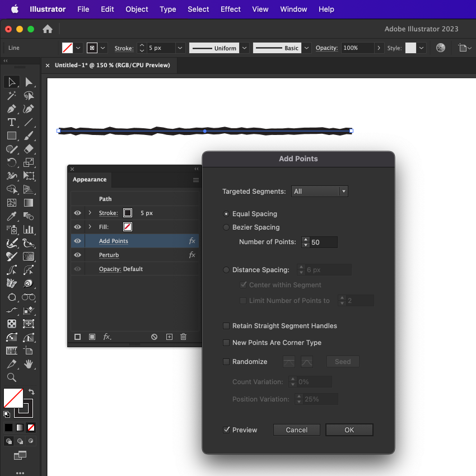Open fill color dropdown in control bar
476x476 pixels.
[x=78, y=48]
